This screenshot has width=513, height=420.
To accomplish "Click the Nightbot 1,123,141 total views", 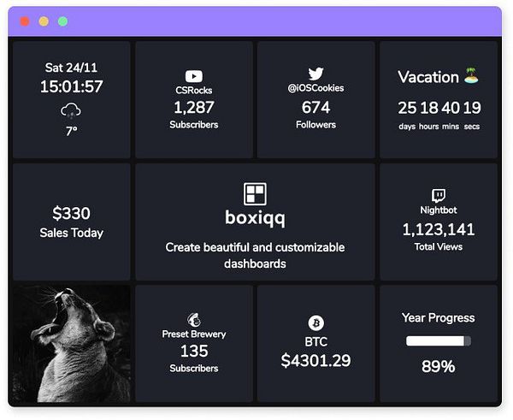I will (439, 229).
